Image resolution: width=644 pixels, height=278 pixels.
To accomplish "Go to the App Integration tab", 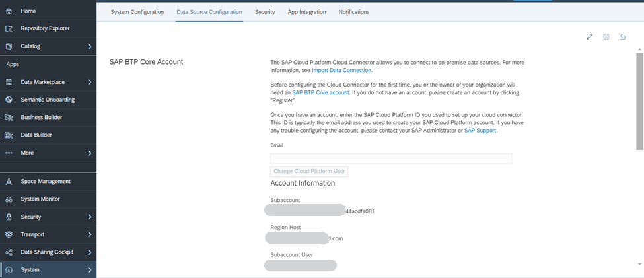I will coord(306,12).
